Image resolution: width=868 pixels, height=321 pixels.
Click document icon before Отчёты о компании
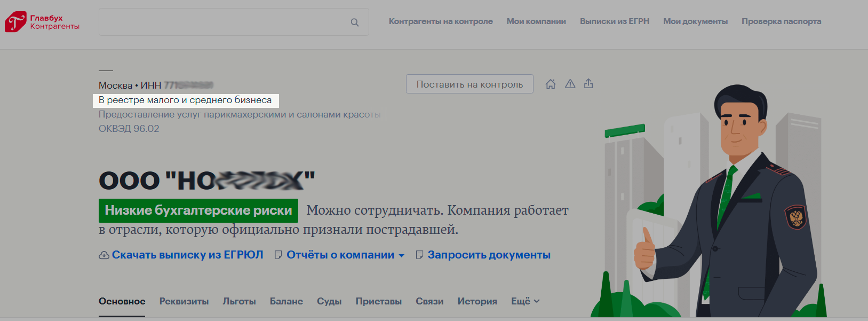pos(278,255)
